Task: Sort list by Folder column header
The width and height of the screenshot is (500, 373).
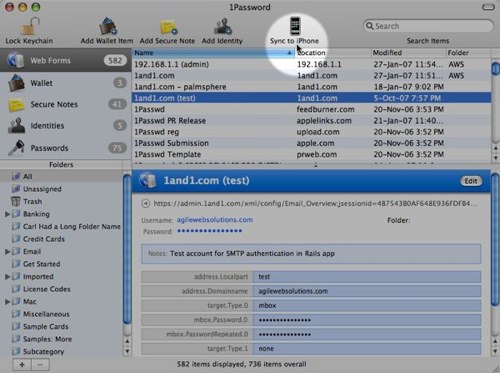Action: [x=468, y=53]
